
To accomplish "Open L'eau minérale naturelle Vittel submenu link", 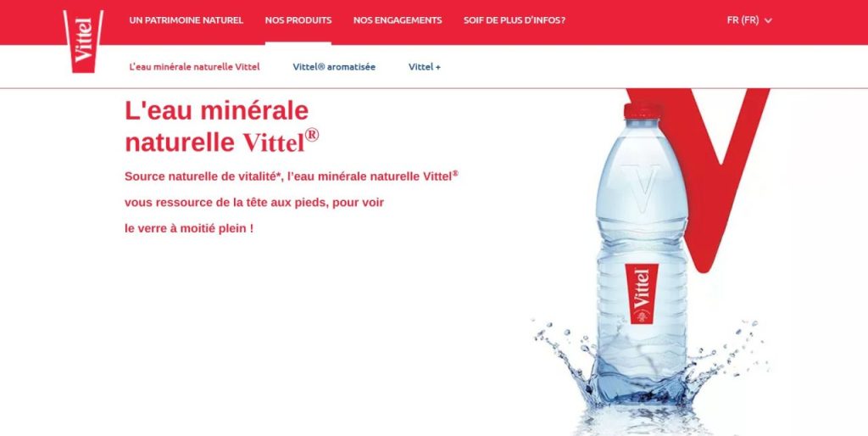I will 194,66.
